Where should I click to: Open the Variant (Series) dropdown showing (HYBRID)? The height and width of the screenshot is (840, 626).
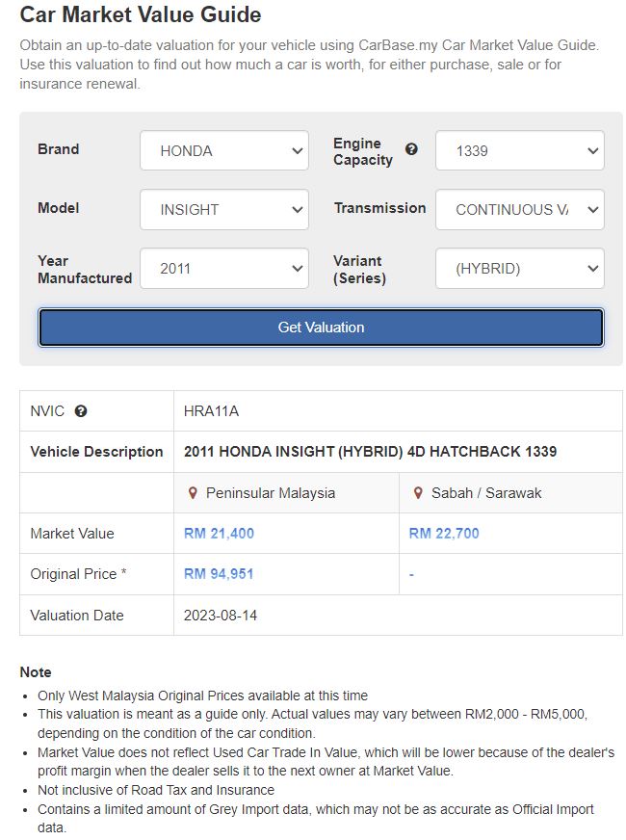(520, 269)
